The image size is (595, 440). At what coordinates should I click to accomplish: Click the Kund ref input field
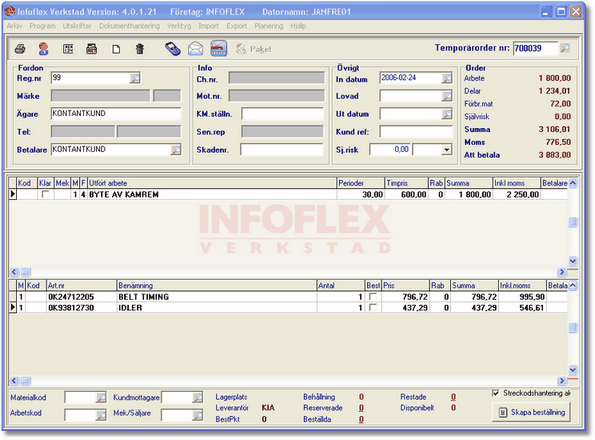[x=416, y=132]
